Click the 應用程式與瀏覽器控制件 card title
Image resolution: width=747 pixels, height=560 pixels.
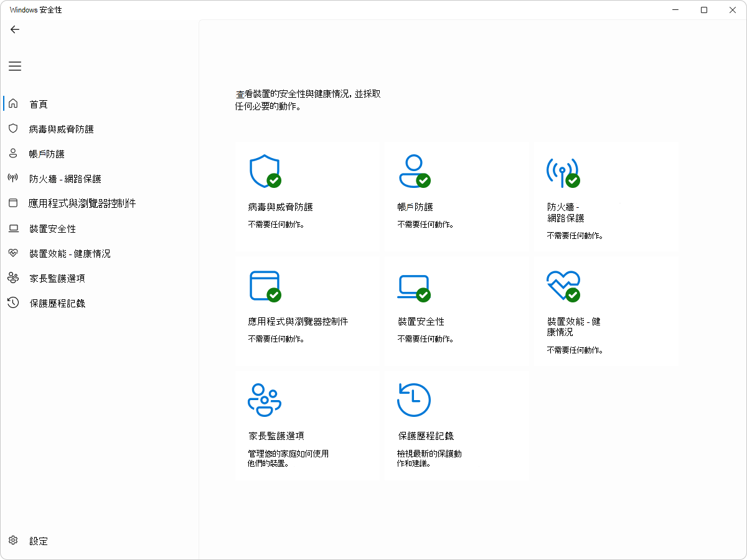[298, 322]
